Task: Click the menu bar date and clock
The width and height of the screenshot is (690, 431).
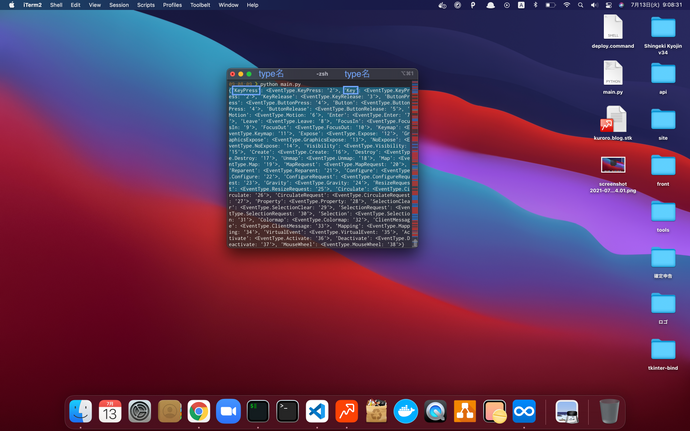Action: pos(656,5)
